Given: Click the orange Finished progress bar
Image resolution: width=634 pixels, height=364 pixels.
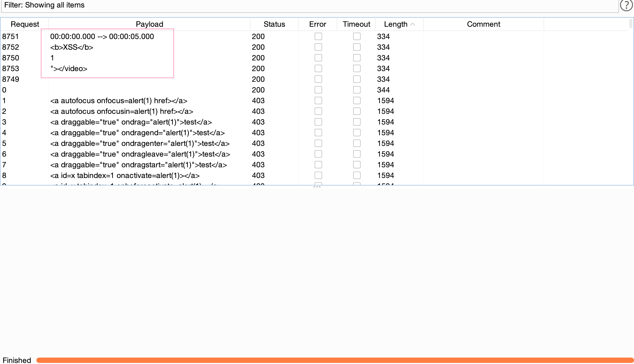Looking at the screenshot, I should click(335, 360).
